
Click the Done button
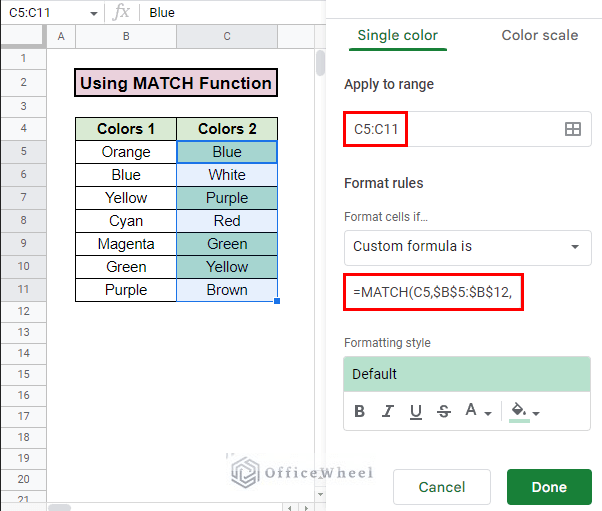[x=549, y=487]
